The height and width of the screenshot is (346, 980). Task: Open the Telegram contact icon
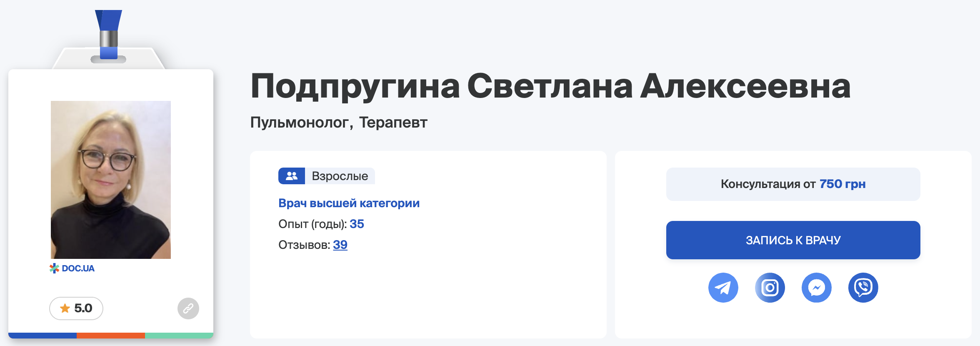point(723,288)
